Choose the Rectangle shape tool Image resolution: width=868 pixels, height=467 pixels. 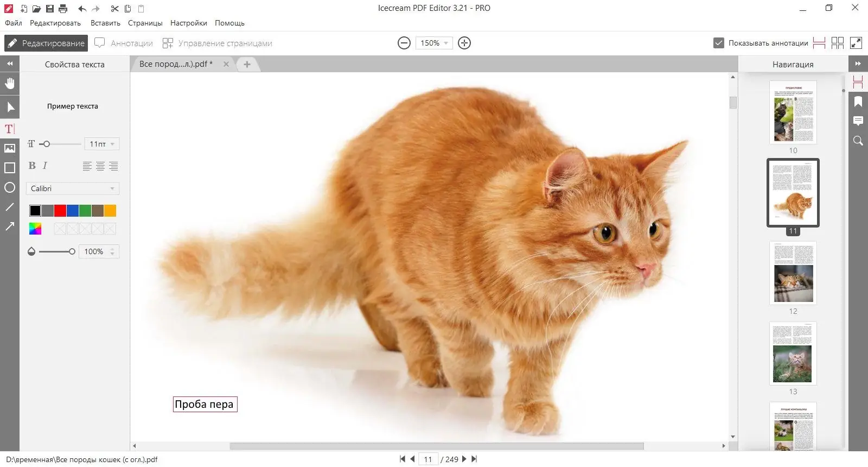click(10, 168)
